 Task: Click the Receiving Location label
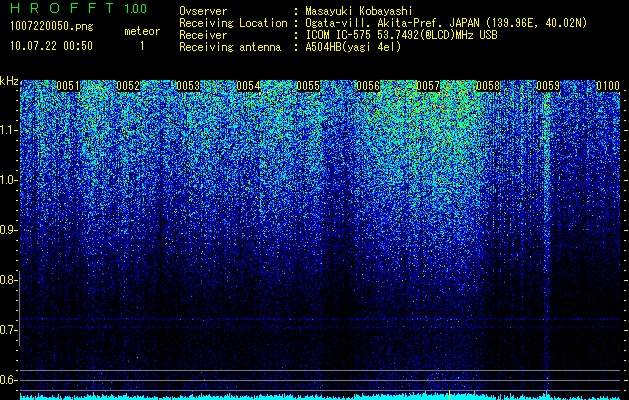233,23
